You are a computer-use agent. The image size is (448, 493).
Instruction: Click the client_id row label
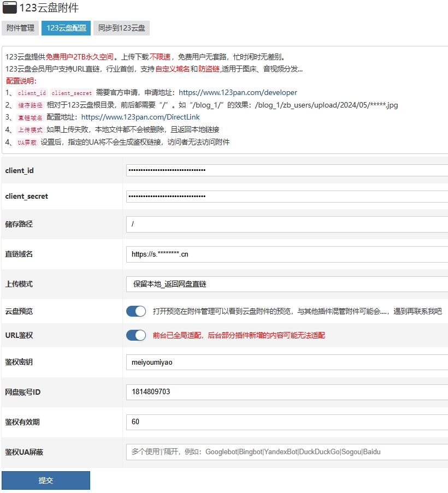[20, 170]
